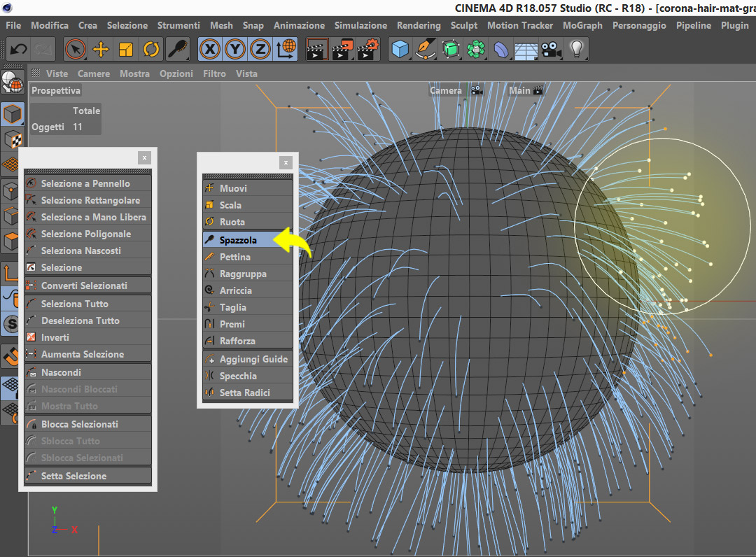Enable the snap magnet icon
756x557 pixels.
click(12, 357)
